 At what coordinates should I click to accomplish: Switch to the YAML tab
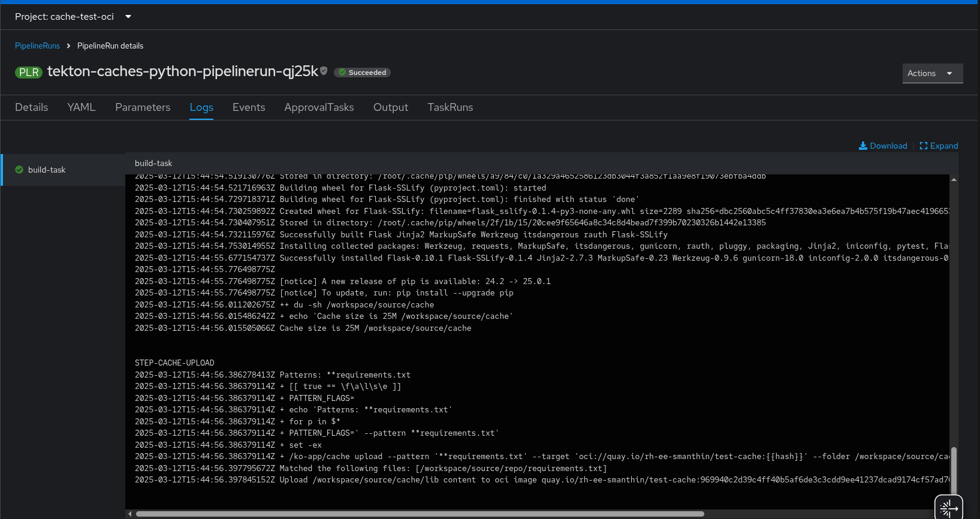click(82, 107)
